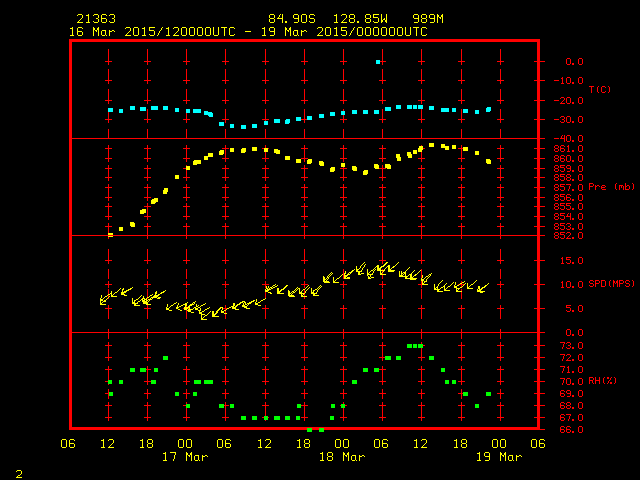Click the page number 2 below the chart
Image resolution: width=640 pixels, height=480 pixels.
19,474
